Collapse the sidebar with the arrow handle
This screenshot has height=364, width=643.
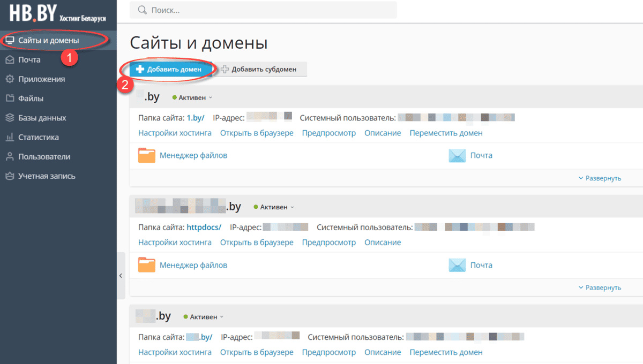(121, 276)
